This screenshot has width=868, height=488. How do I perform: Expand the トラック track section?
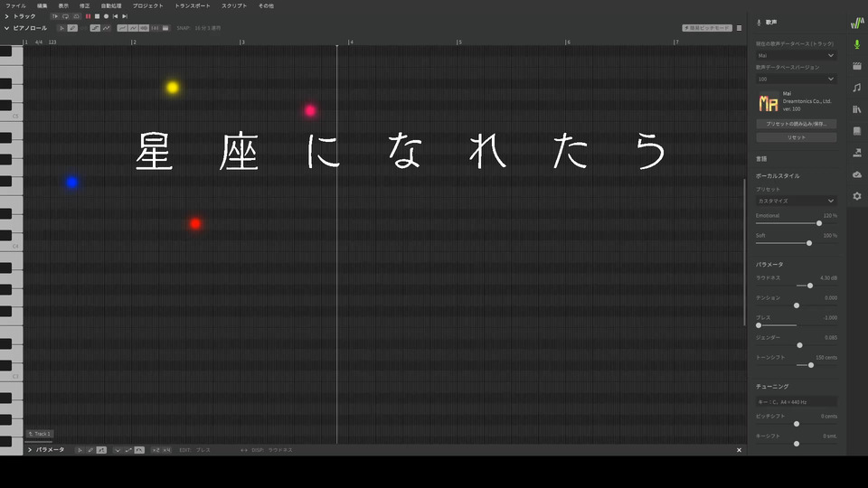point(6,16)
